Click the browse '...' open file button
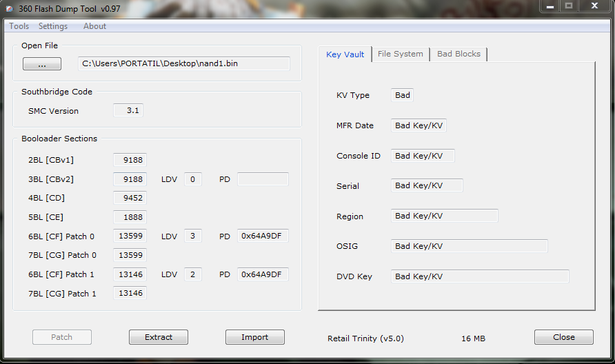 (x=42, y=64)
